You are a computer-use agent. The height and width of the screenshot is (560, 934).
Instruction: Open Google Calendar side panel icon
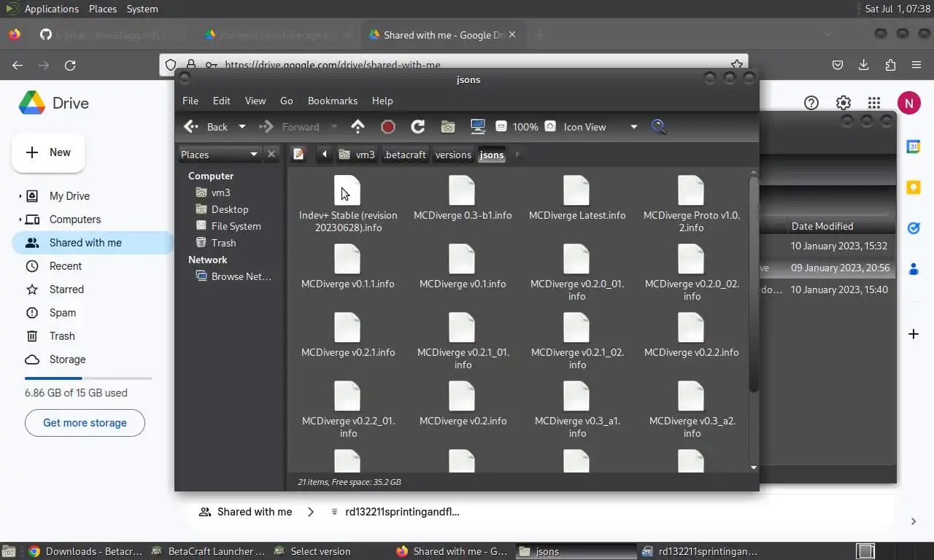(914, 147)
